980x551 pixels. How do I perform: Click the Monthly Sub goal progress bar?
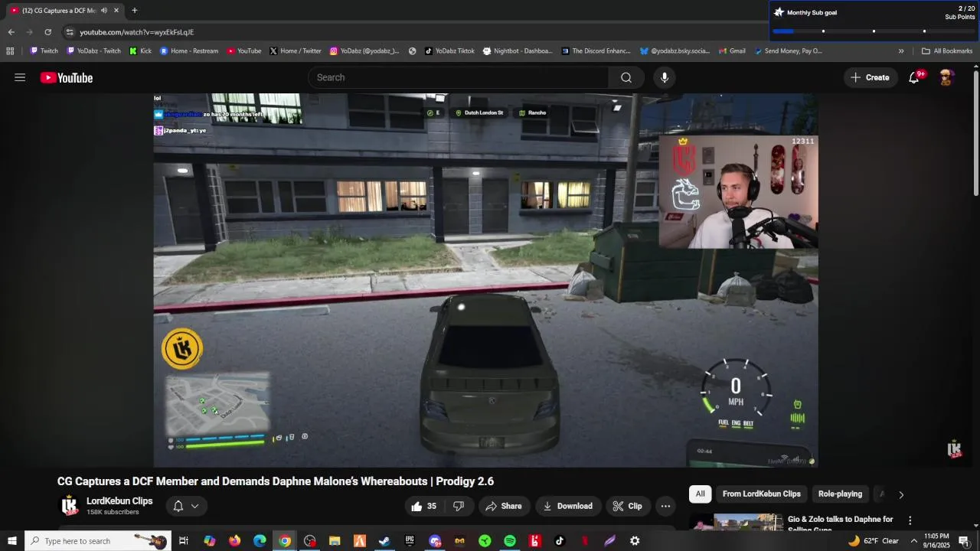[873, 31]
